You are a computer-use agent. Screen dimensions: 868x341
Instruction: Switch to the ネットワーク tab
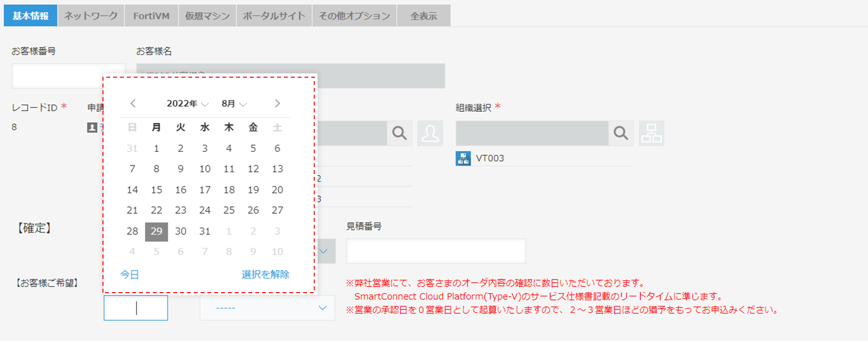click(91, 16)
